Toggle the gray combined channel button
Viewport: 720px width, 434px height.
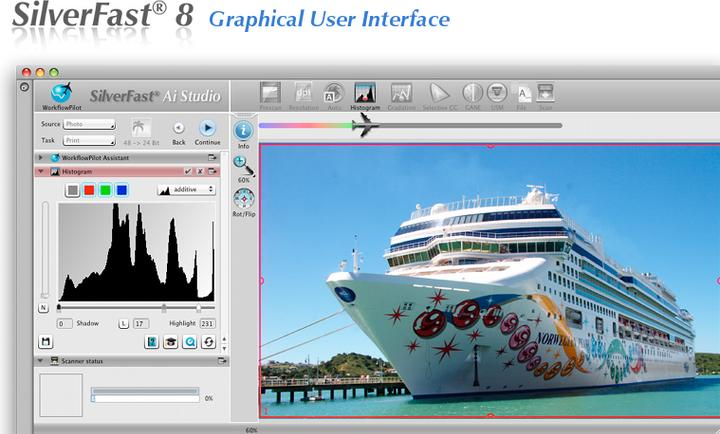tap(73, 190)
